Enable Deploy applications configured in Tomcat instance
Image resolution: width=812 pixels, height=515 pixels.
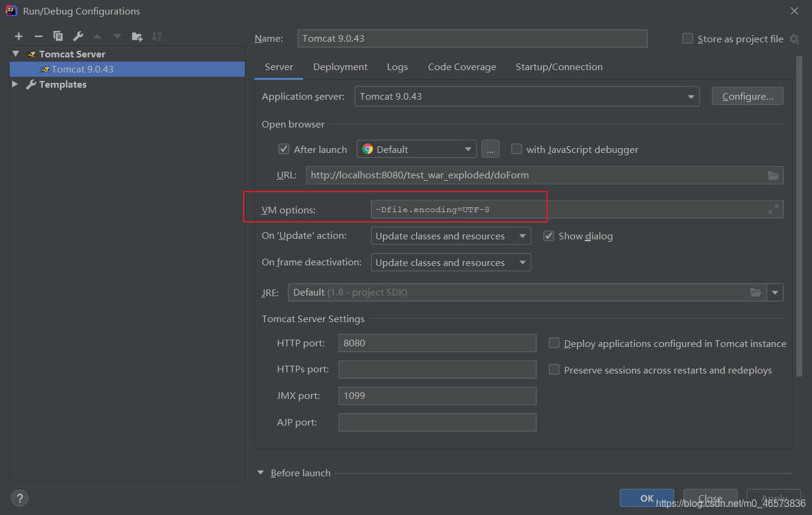(x=554, y=343)
